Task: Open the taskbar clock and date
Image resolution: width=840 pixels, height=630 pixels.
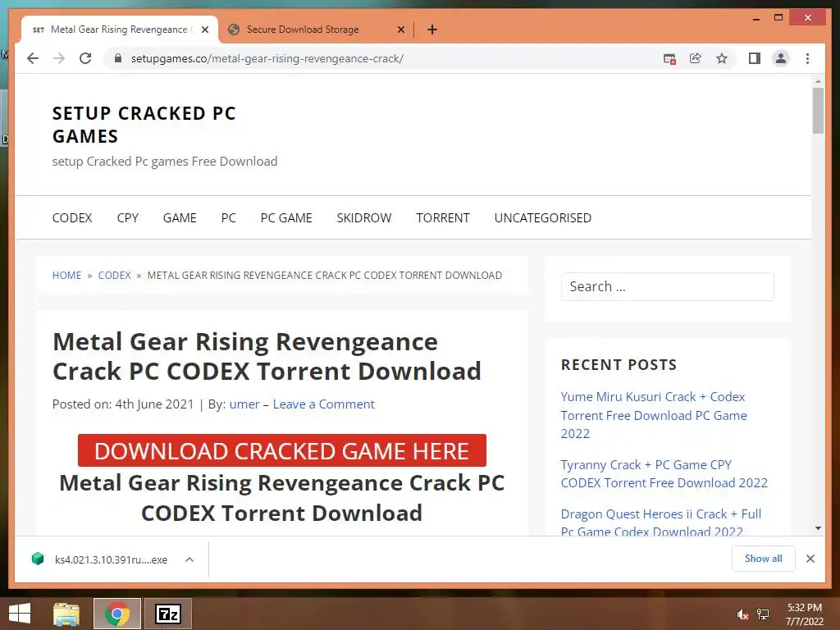Action: tap(804, 614)
